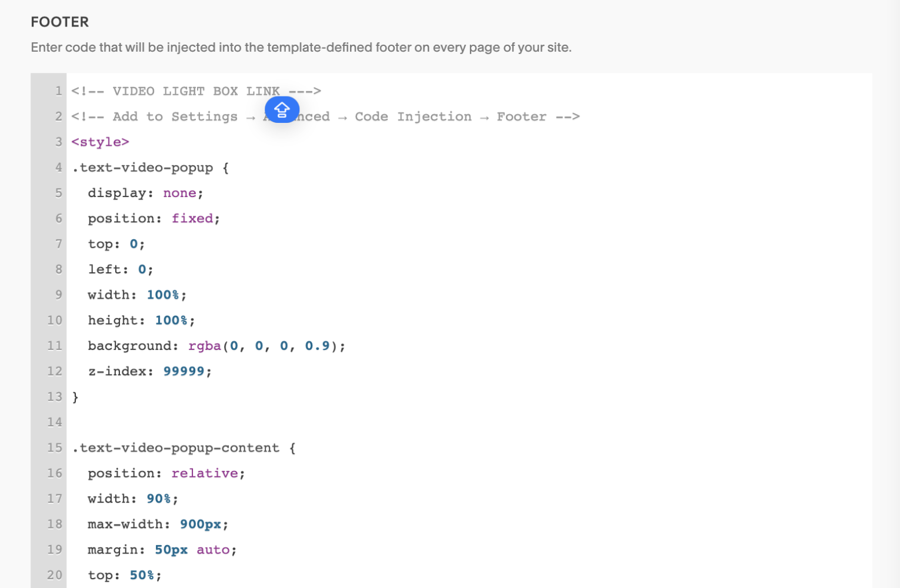Screen dimensions: 900x588
Task: Click the width: 100%; line
Action: click(x=137, y=295)
